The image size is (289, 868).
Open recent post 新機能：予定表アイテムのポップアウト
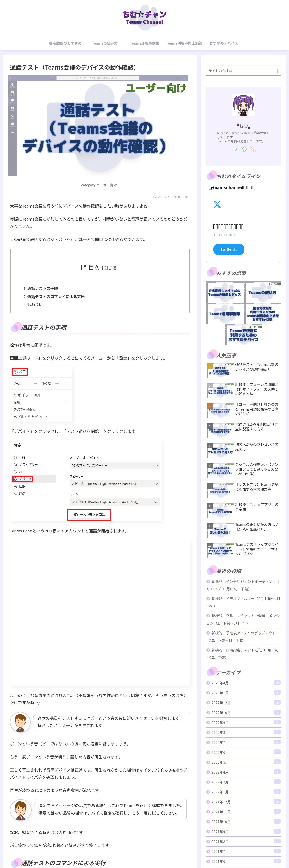[244, 637]
